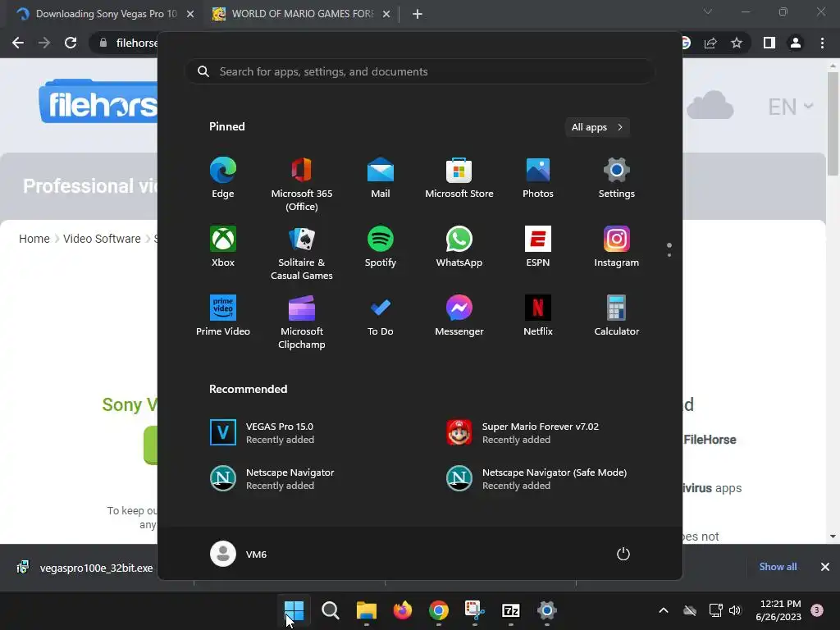Open the Mail app
Image resolution: width=840 pixels, height=630 pixels.
[381, 178]
